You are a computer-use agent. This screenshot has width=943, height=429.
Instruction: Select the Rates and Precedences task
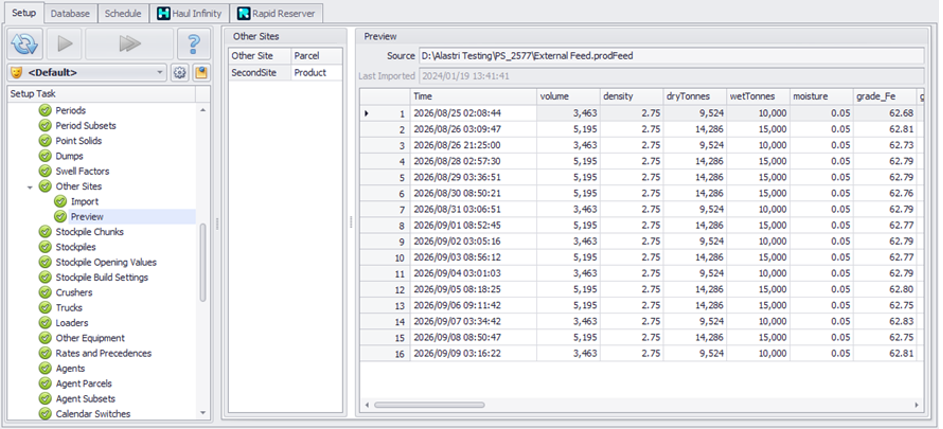point(103,353)
